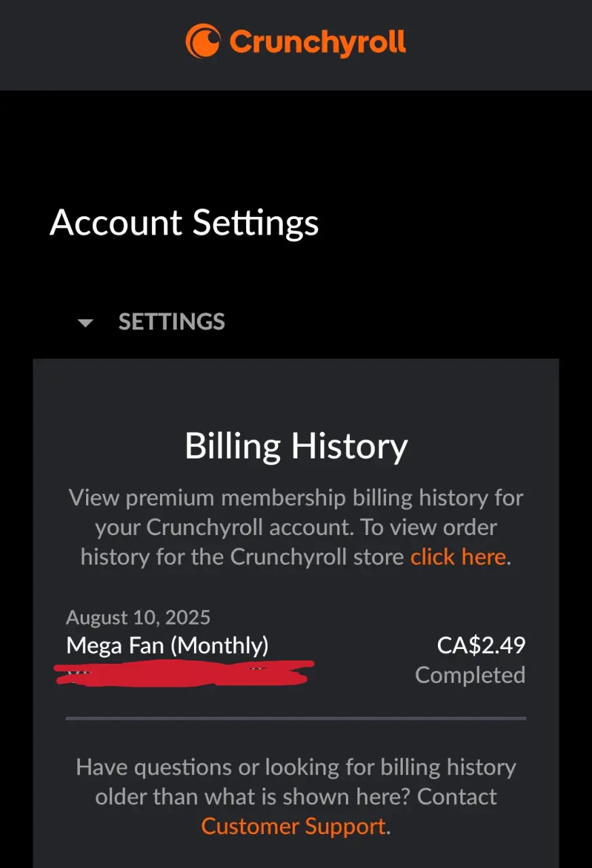Image resolution: width=592 pixels, height=868 pixels.
Task: Open the Customer Support link
Action: click(x=294, y=826)
